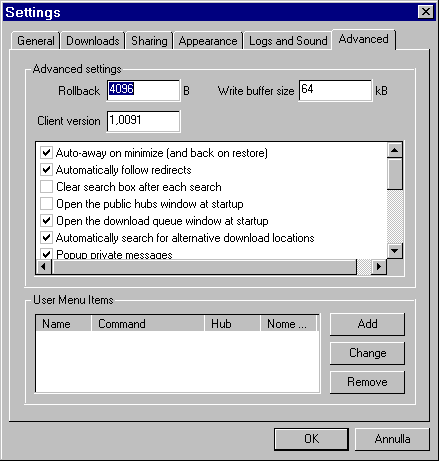Click the Command column header
Image resolution: width=439 pixels, height=461 pixels.
(x=148, y=324)
